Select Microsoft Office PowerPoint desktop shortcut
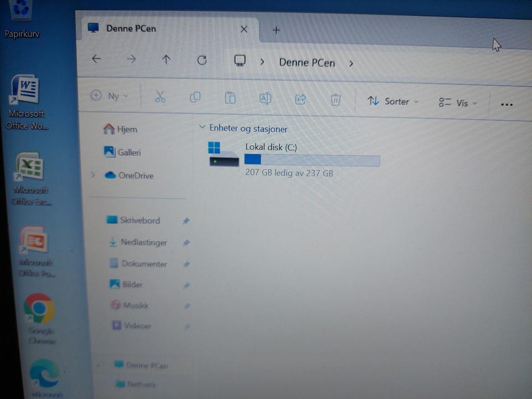 coord(35,252)
